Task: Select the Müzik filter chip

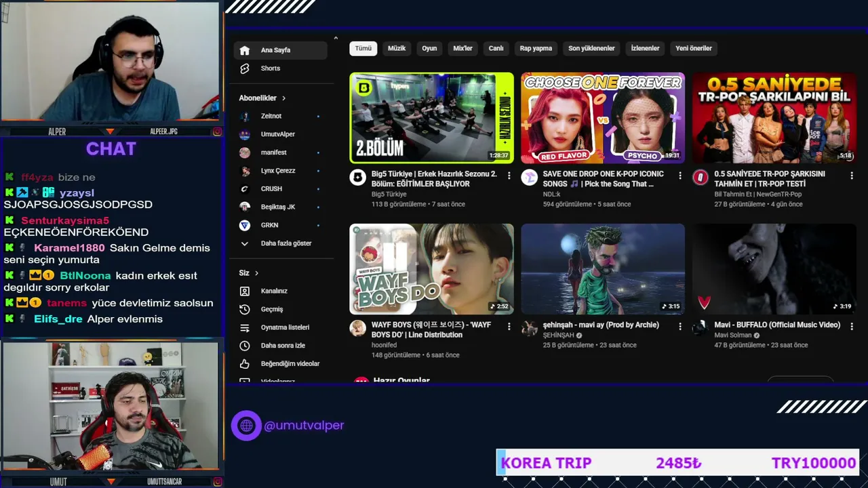Action: [397, 48]
